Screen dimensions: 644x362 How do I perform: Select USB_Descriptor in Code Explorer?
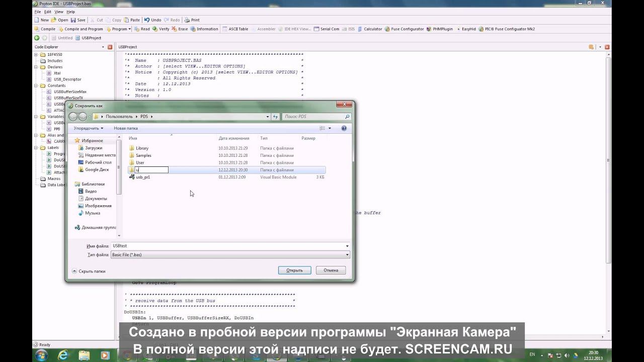(x=67, y=79)
